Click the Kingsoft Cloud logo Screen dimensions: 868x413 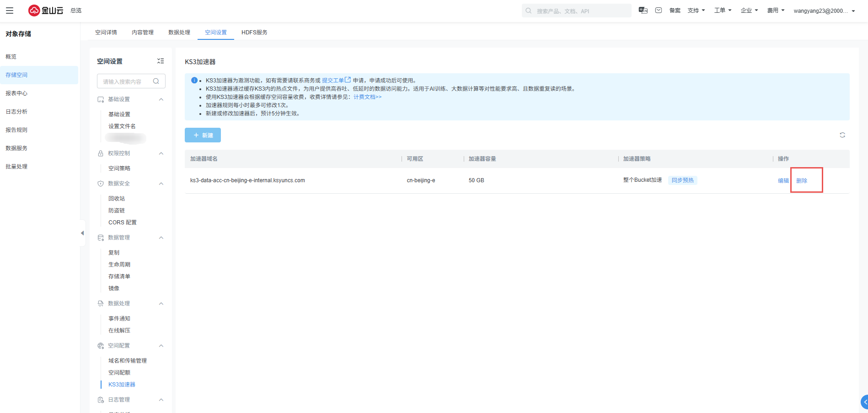coord(46,11)
